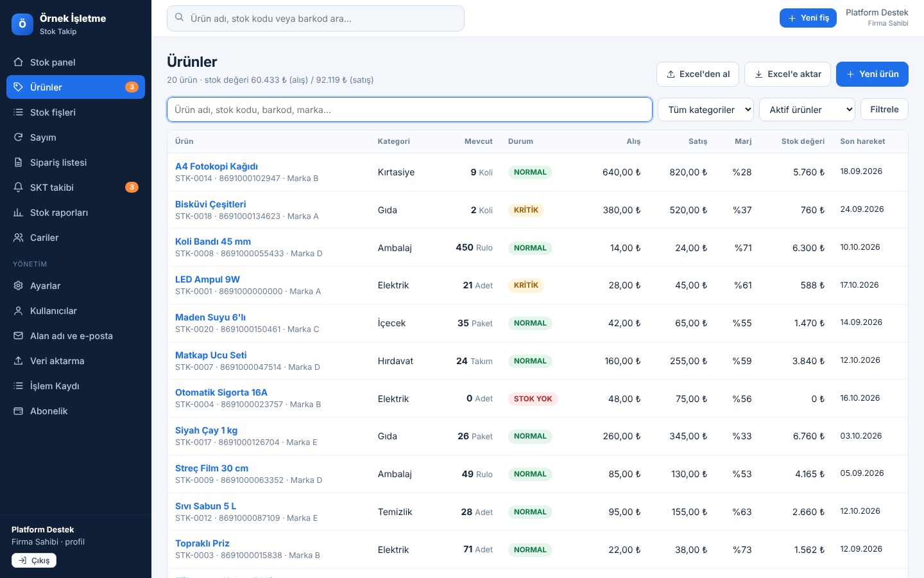Open the LED Ampul 9W product link
The image size is (924, 578).
point(207,279)
